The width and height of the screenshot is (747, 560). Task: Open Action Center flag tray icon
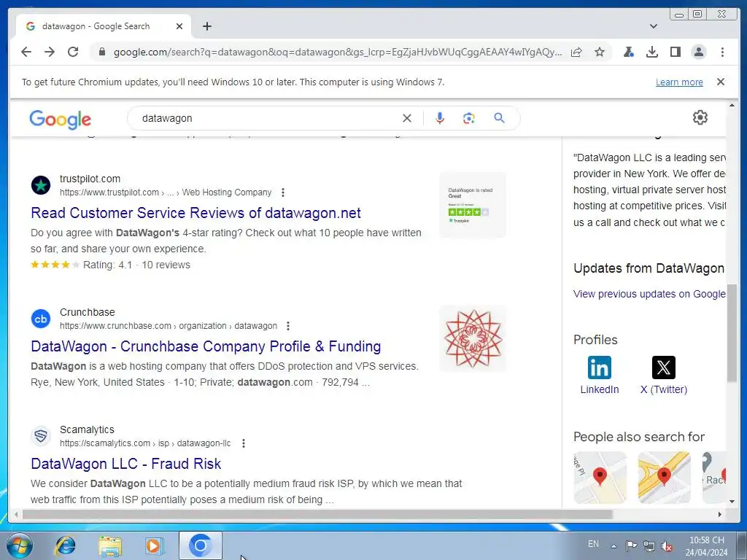[631, 545]
